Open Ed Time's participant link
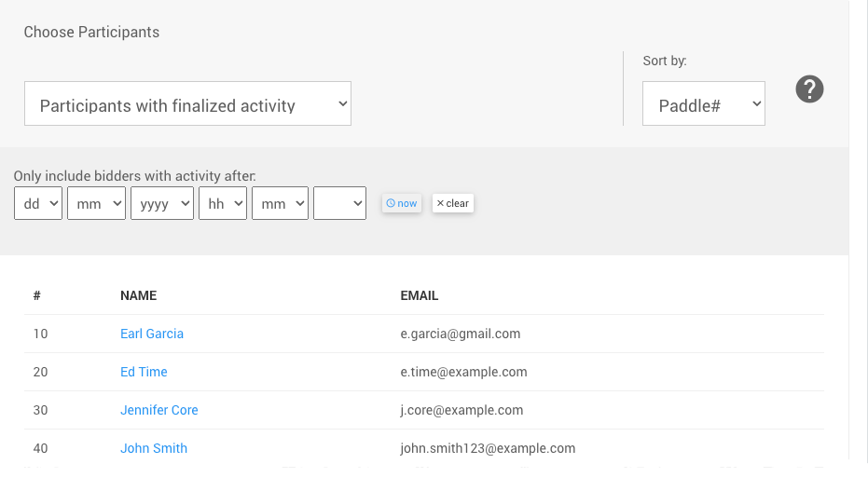This screenshot has height=491, width=868. (x=144, y=372)
